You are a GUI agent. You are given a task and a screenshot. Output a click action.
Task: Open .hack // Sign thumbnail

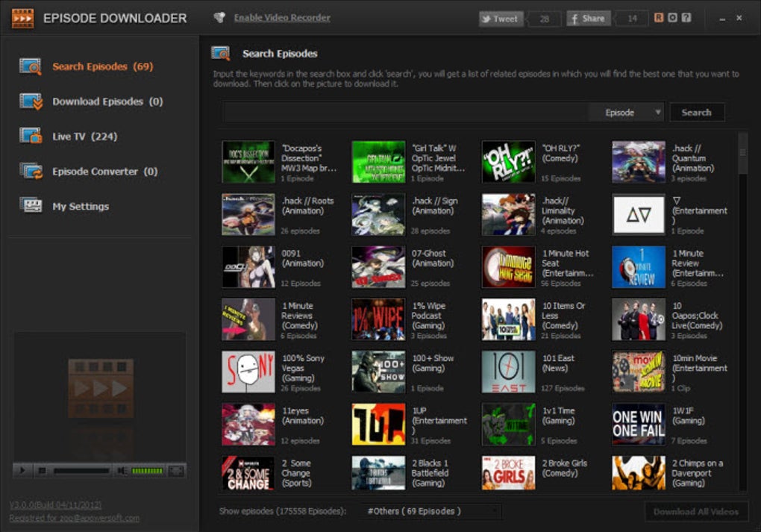click(x=378, y=214)
